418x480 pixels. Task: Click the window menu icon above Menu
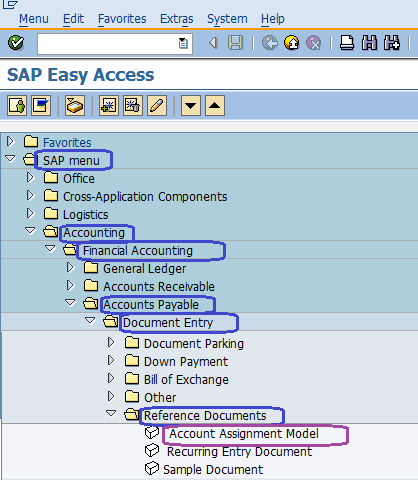pyautogui.click(x=10, y=4)
